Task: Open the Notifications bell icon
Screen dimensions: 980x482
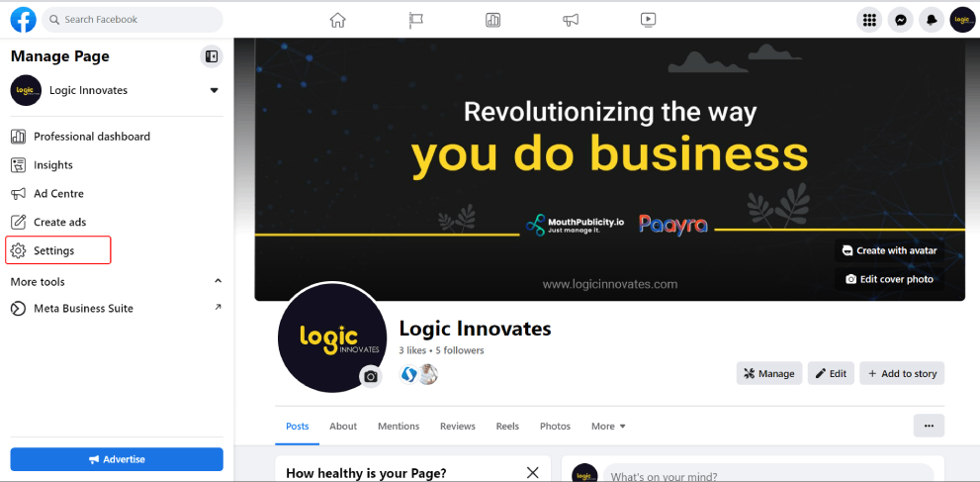Action: pyautogui.click(x=932, y=20)
